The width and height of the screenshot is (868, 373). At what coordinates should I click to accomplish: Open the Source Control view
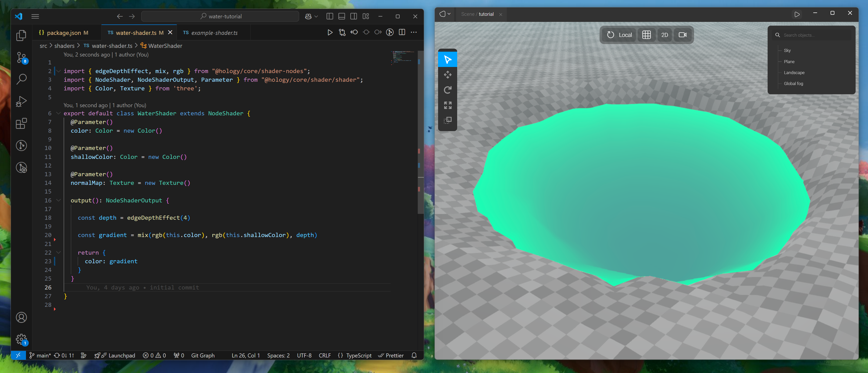pyautogui.click(x=22, y=58)
